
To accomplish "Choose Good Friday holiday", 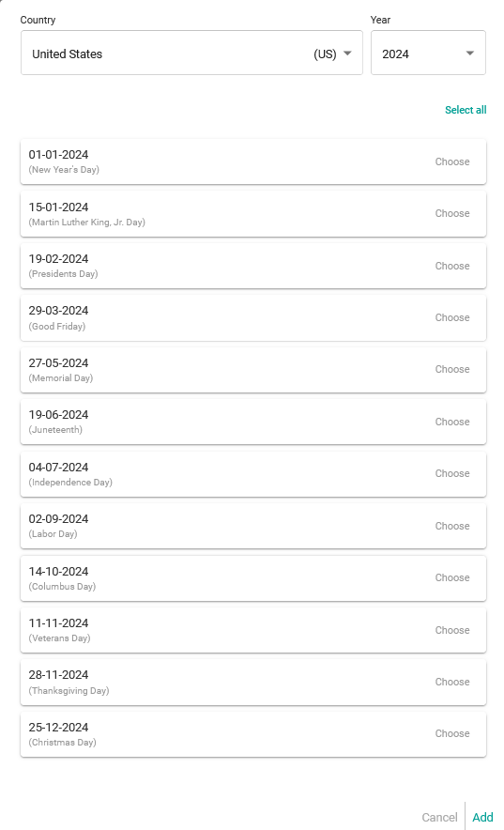I will tap(452, 317).
